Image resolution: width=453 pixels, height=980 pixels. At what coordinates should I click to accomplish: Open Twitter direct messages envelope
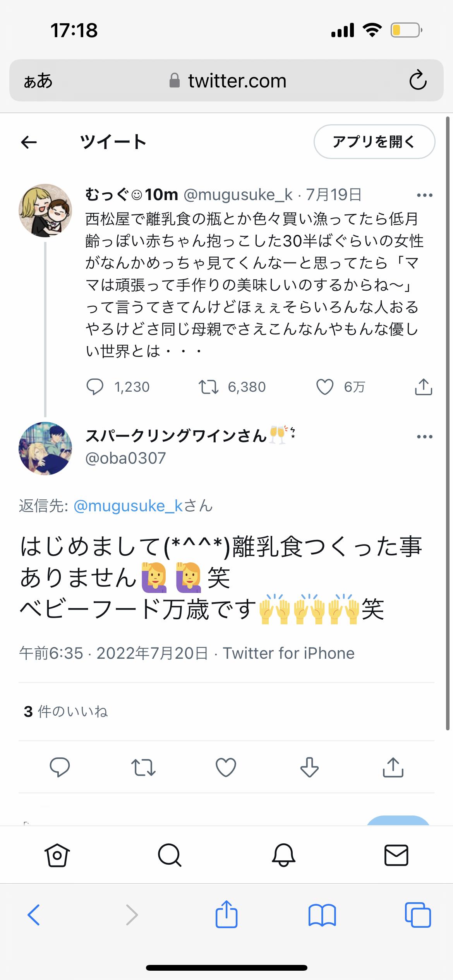396,855
